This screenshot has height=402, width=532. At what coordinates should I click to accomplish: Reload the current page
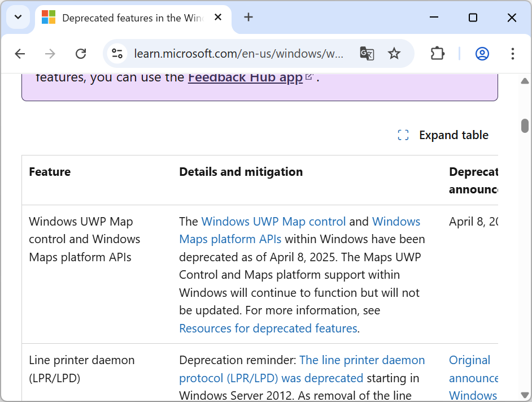coord(81,54)
